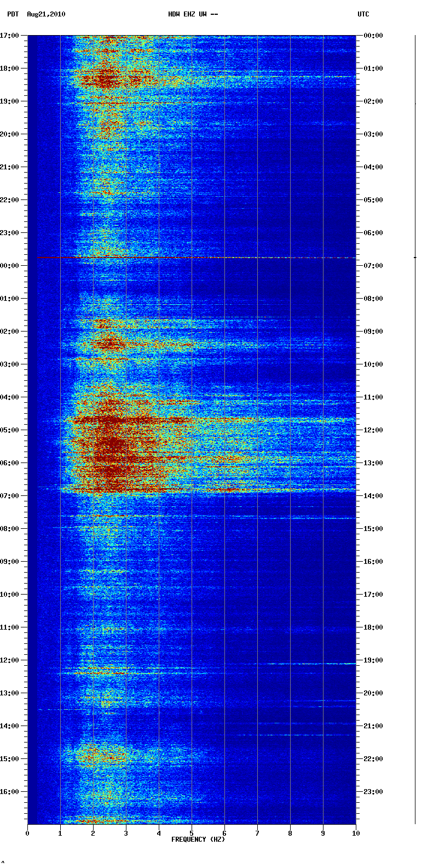439x868 pixels.
Task: Click 00:00 on the PDT time axis
Action: [10, 266]
